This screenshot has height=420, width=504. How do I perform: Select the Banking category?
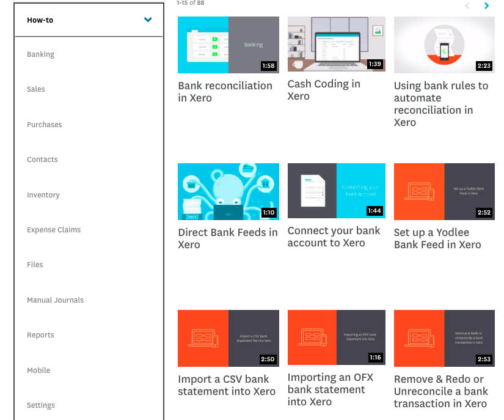40,54
